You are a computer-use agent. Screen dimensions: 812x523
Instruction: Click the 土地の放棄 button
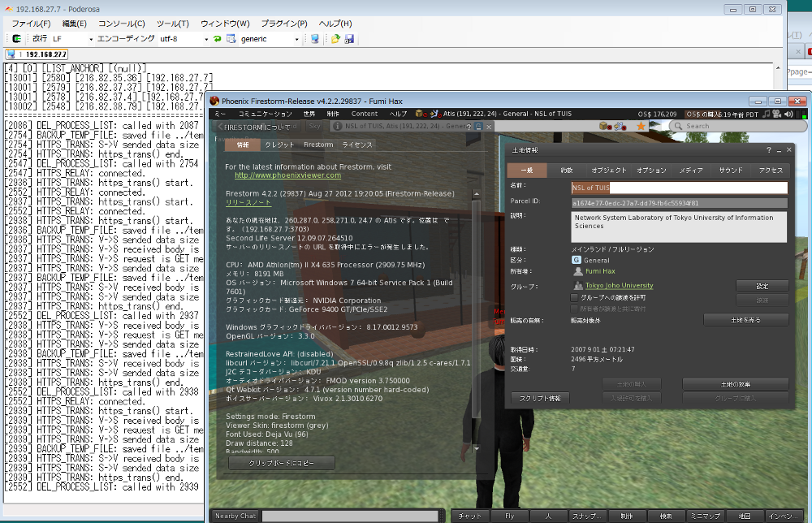[736, 384]
